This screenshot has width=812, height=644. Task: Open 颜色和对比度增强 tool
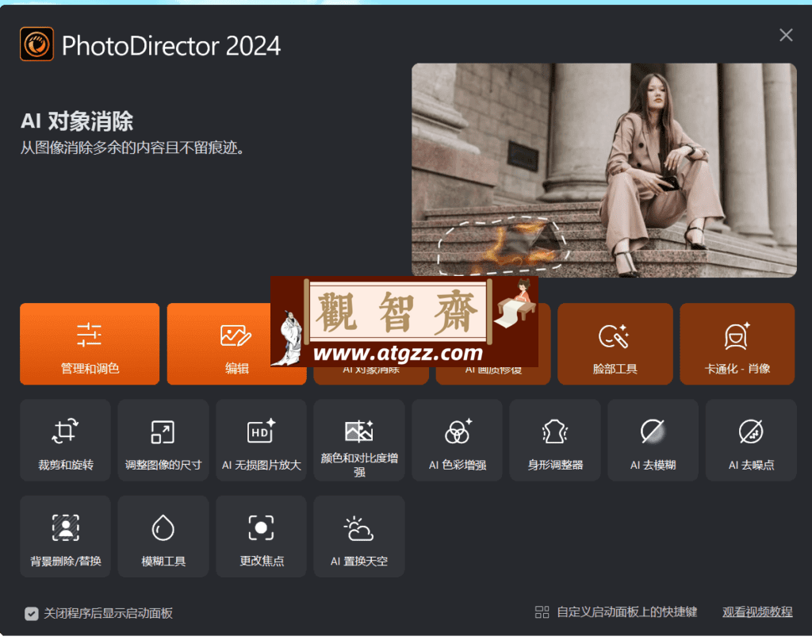359,440
